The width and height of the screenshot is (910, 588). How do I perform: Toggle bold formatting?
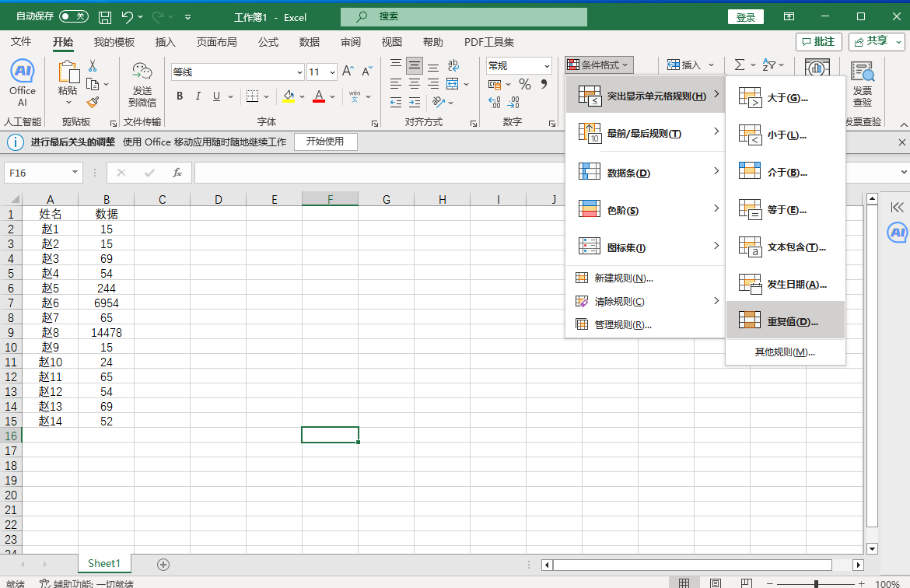pos(180,96)
